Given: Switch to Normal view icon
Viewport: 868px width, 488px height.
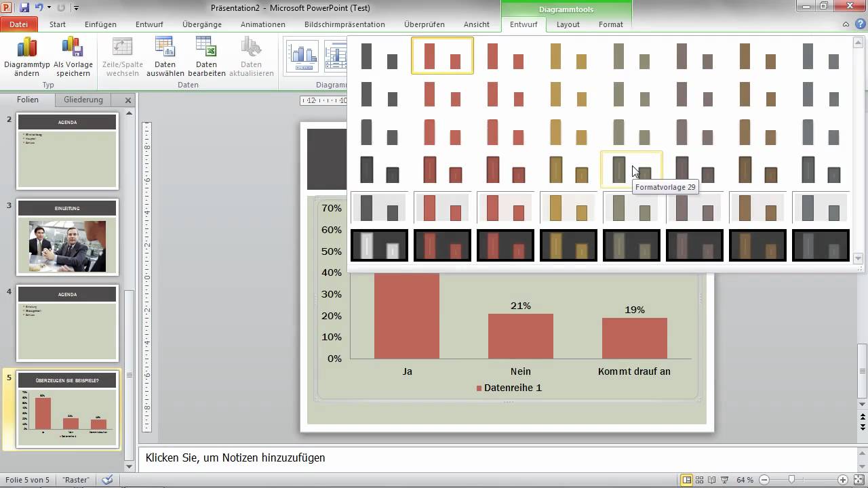Looking at the screenshot, I should point(687,480).
